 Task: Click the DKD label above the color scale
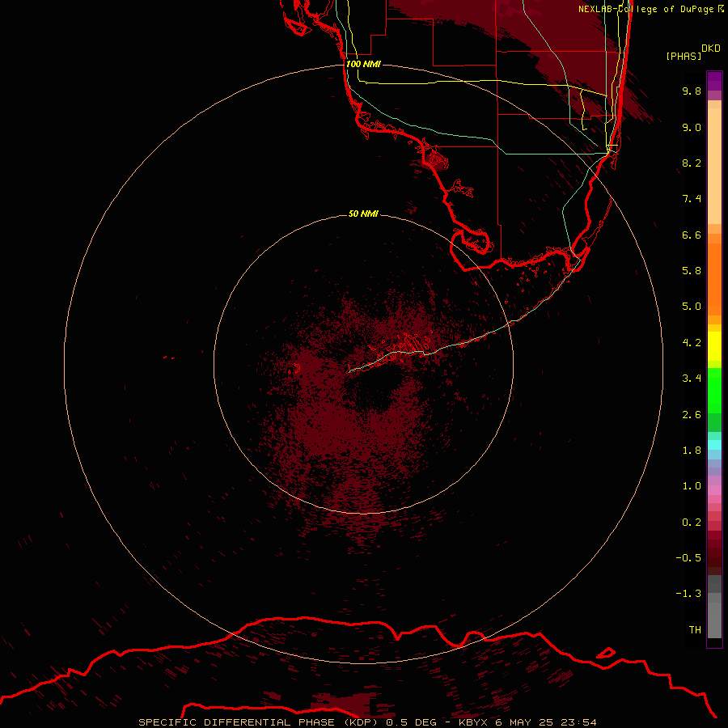[711, 48]
